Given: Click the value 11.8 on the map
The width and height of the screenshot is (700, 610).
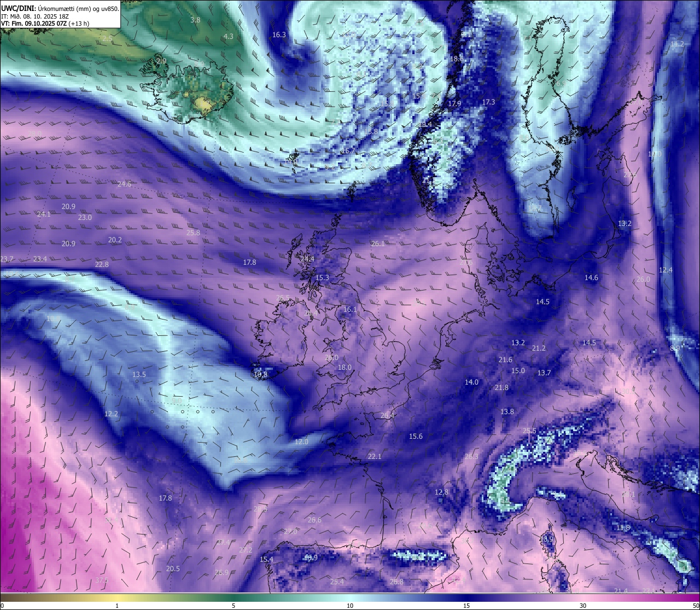Looking at the screenshot, I should pos(623,527).
